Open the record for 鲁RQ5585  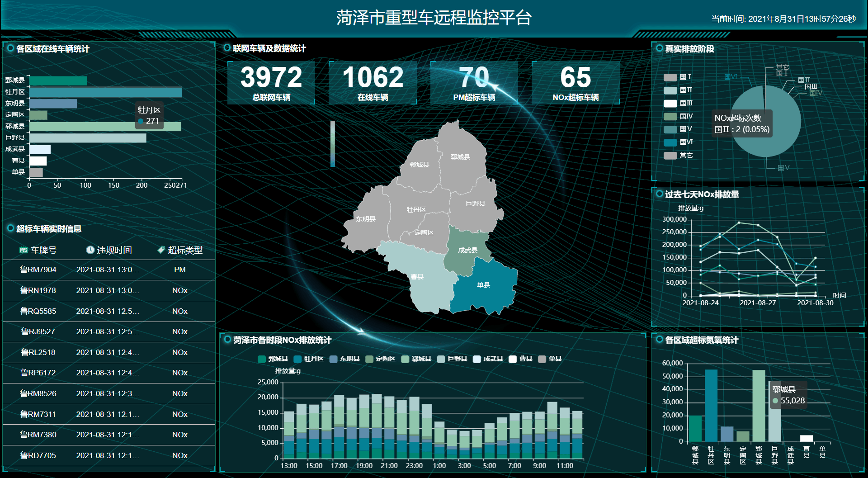pyautogui.click(x=108, y=311)
